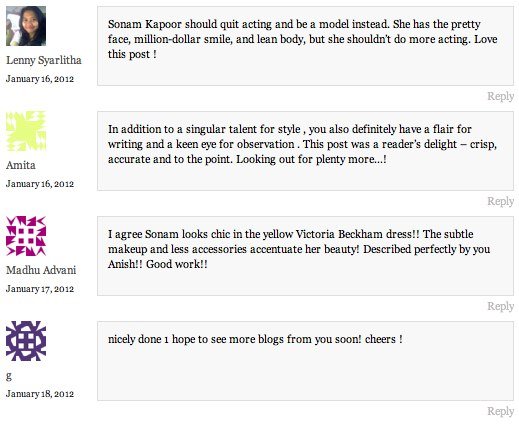Reply to Lenny Syarlitha's comment
This screenshot has height=428, width=519.
click(x=500, y=96)
